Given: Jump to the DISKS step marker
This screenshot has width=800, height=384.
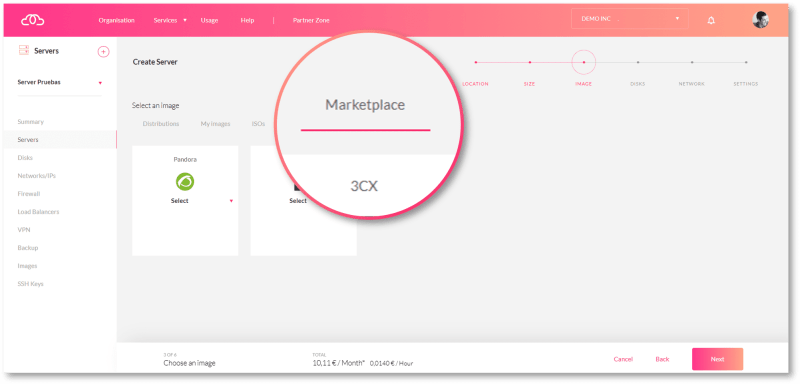Looking at the screenshot, I should point(638,62).
